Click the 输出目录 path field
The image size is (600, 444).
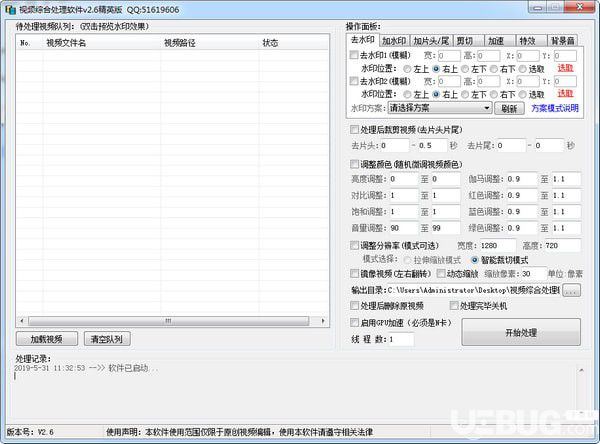tap(473, 291)
